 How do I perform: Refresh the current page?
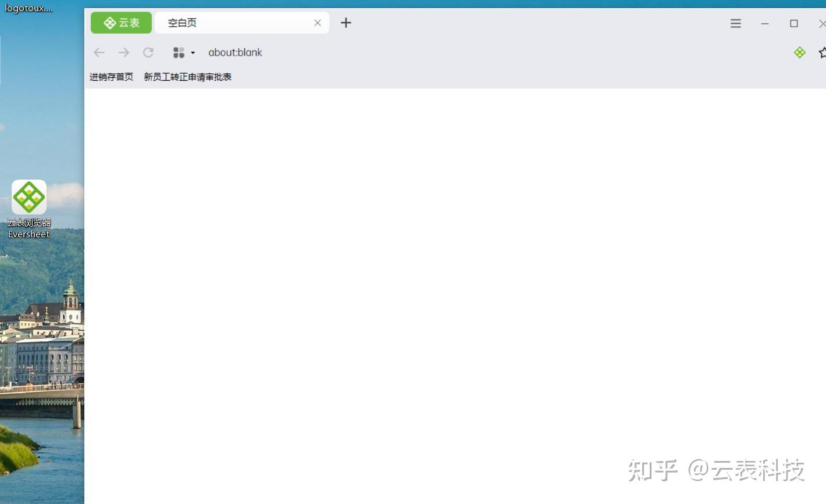coord(148,52)
